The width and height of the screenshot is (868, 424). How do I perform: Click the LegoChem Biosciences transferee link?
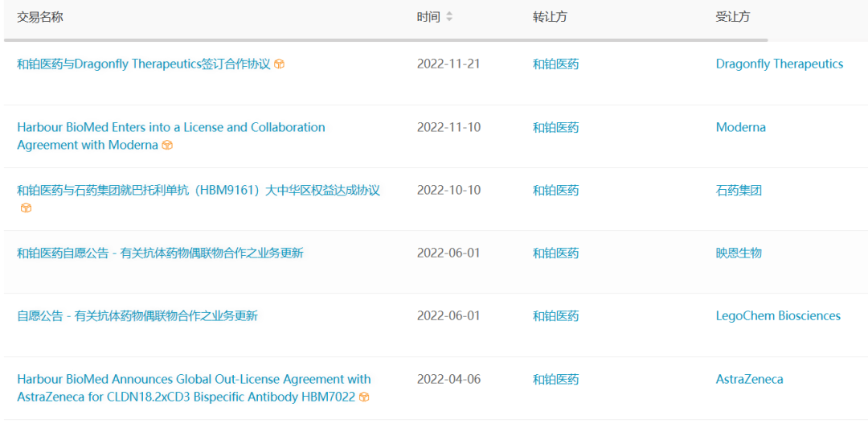coord(778,316)
